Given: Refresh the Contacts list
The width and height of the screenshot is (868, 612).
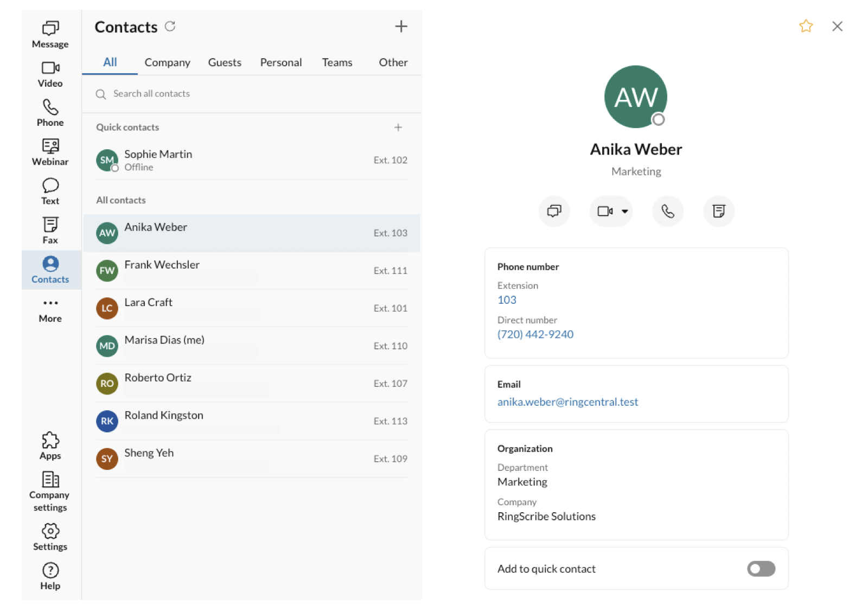Looking at the screenshot, I should click(x=170, y=27).
